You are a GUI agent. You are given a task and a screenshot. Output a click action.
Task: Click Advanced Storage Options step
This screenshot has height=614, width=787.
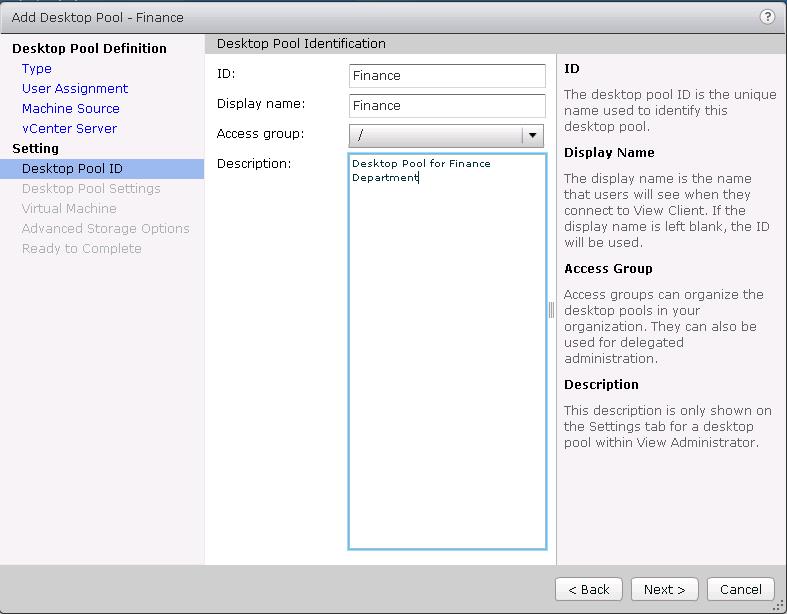105,229
